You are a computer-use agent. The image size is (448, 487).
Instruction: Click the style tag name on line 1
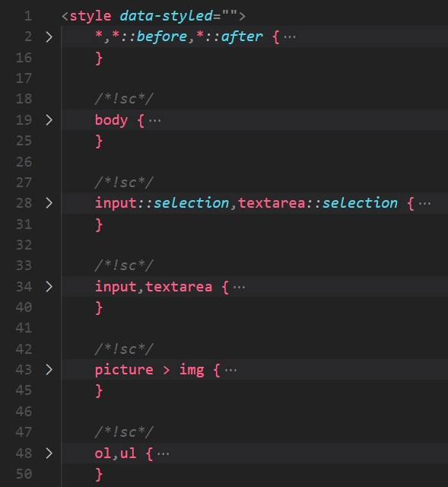click(91, 16)
